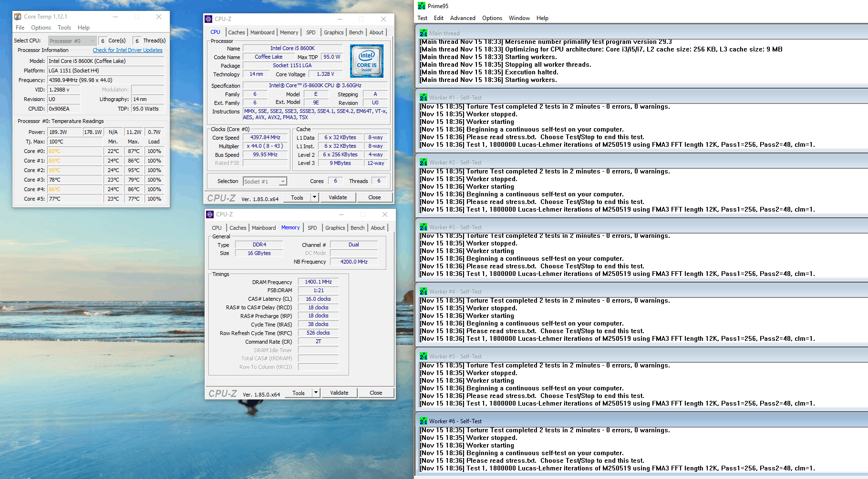The width and height of the screenshot is (868, 479).
Task: Click the Level 3 cache 9 MBytes value
Action: [340, 163]
